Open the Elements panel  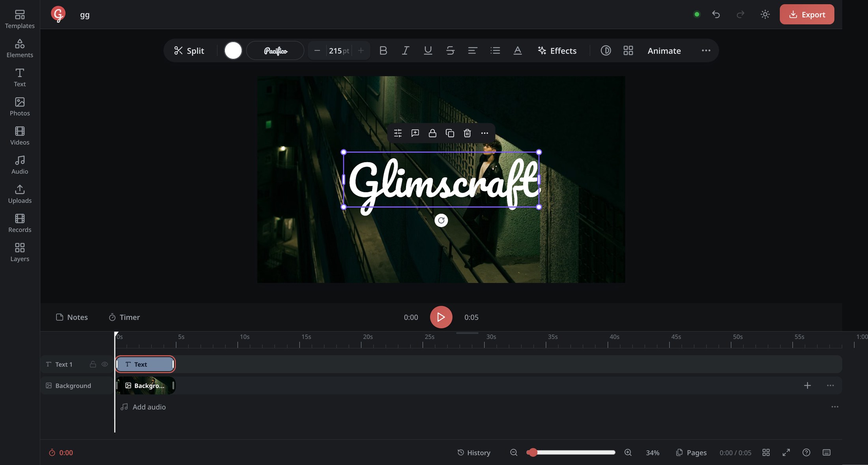pyautogui.click(x=20, y=48)
